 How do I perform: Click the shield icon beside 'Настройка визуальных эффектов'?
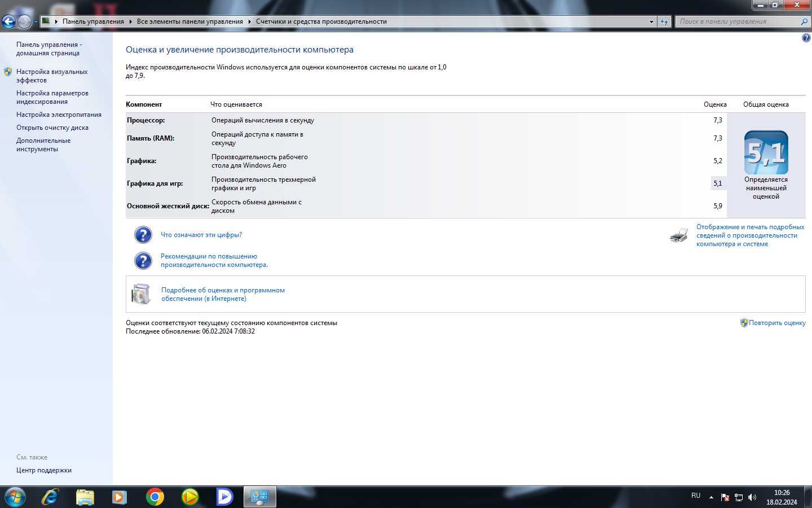tap(8, 72)
